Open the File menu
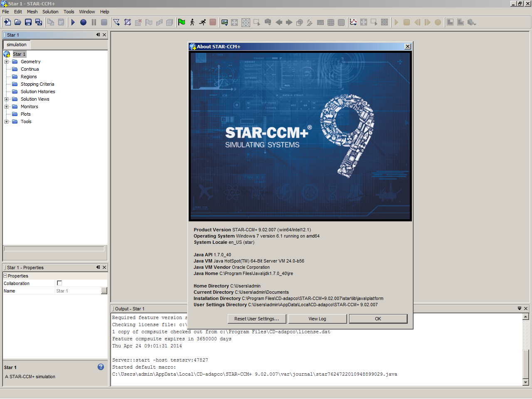 point(5,12)
